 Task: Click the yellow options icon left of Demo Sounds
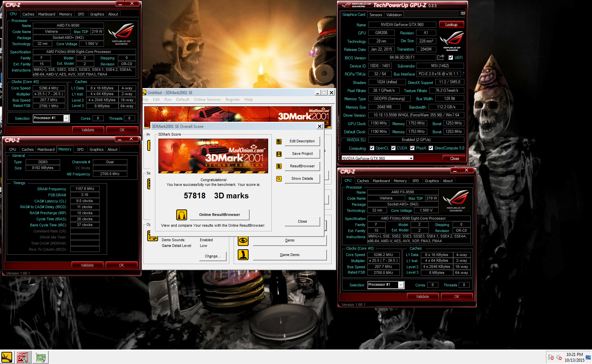(153, 236)
